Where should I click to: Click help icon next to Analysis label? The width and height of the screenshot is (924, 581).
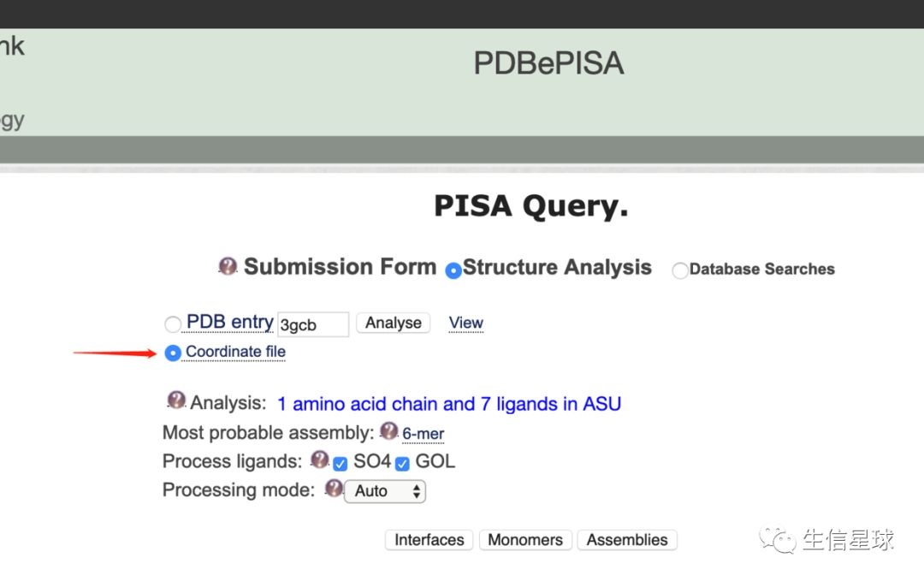click(177, 400)
